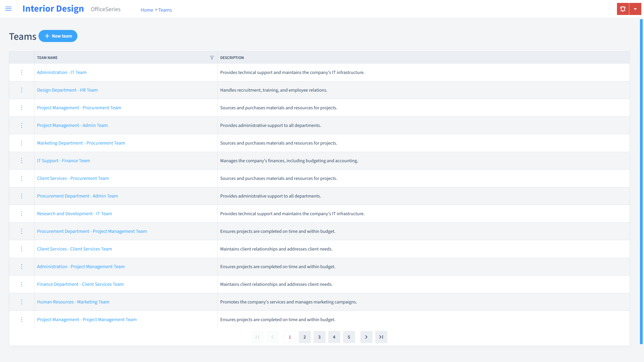Navigate to page 3 of teams
The height and width of the screenshot is (362, 644).
tap(319, 337)
